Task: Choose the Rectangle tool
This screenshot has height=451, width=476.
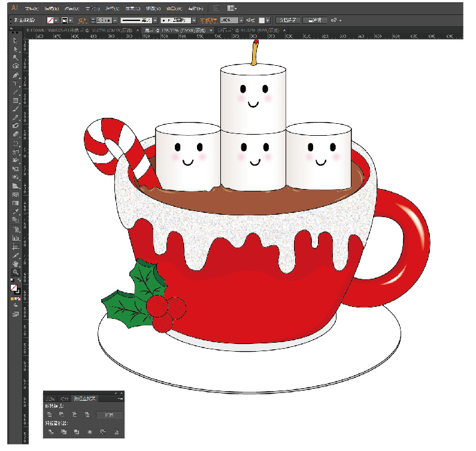Action: click(x=16, y=101)
